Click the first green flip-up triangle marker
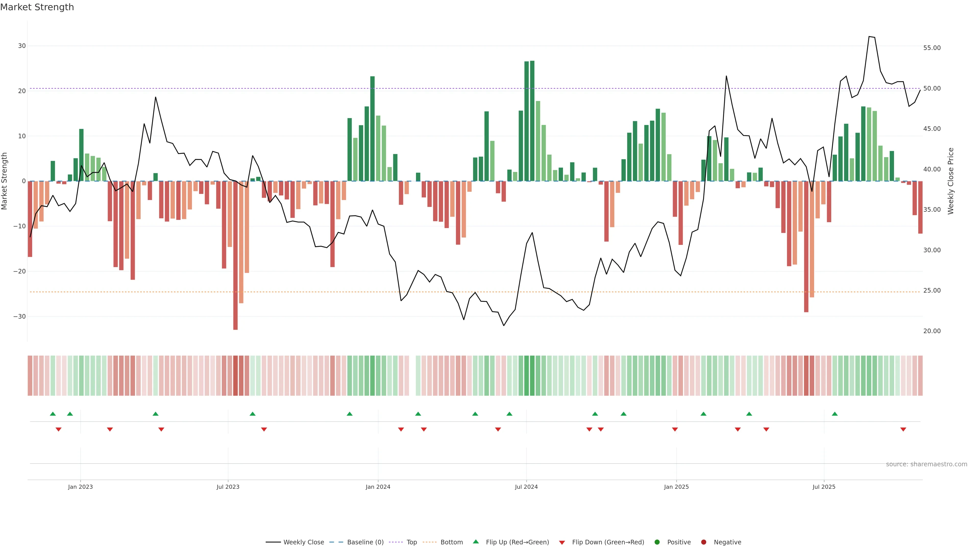 coord(53,414)
